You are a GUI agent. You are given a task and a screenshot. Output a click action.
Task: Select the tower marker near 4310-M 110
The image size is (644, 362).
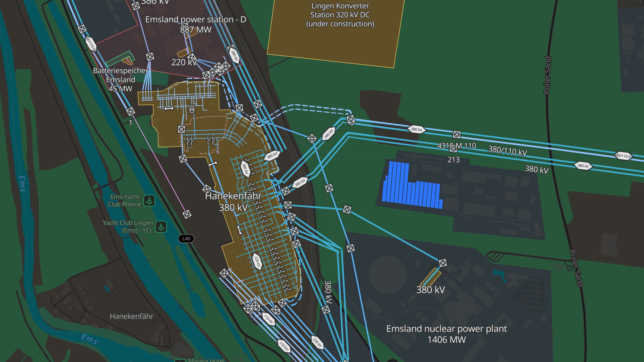(x=457, y=135)
